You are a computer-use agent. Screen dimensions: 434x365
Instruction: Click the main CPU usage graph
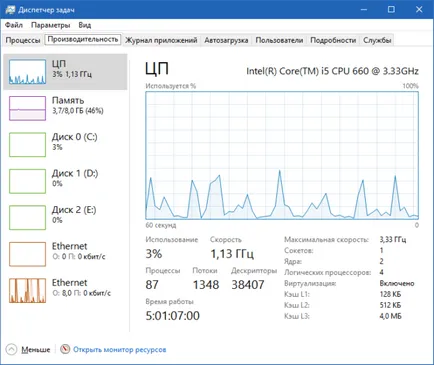(282, 155)
